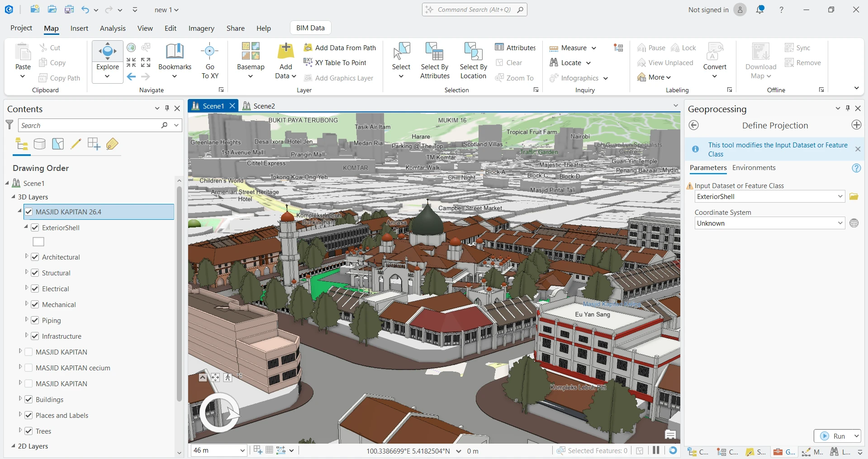Click the Add Data icon
Image resolution: width=868 pixels, height=459 pixels.
[x=285, y=51]
